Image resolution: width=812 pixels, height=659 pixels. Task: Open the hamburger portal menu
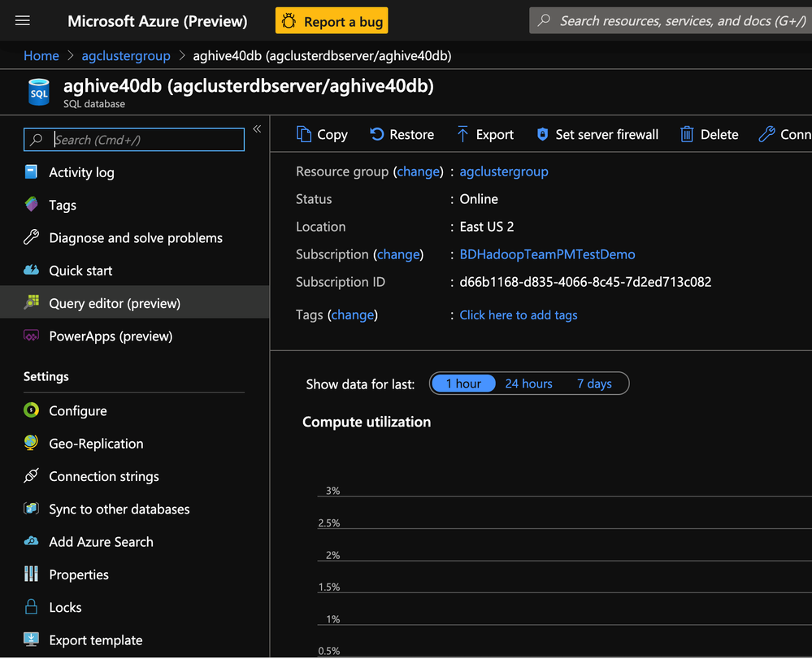22,21
